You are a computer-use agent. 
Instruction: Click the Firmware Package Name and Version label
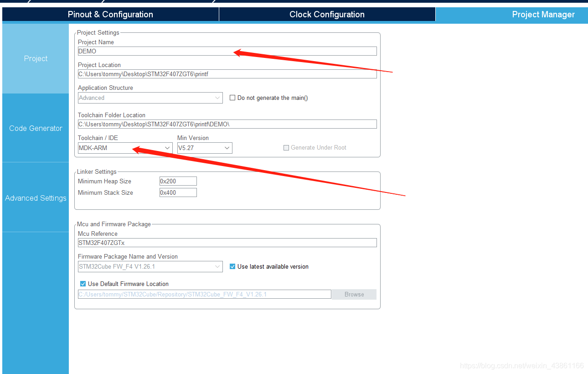point(128,256)
